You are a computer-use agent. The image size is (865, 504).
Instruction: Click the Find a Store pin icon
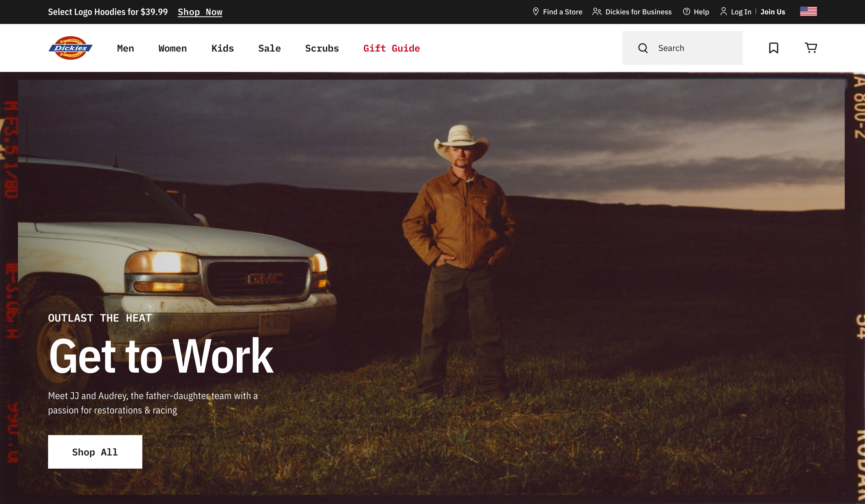[x=535, y=12]
